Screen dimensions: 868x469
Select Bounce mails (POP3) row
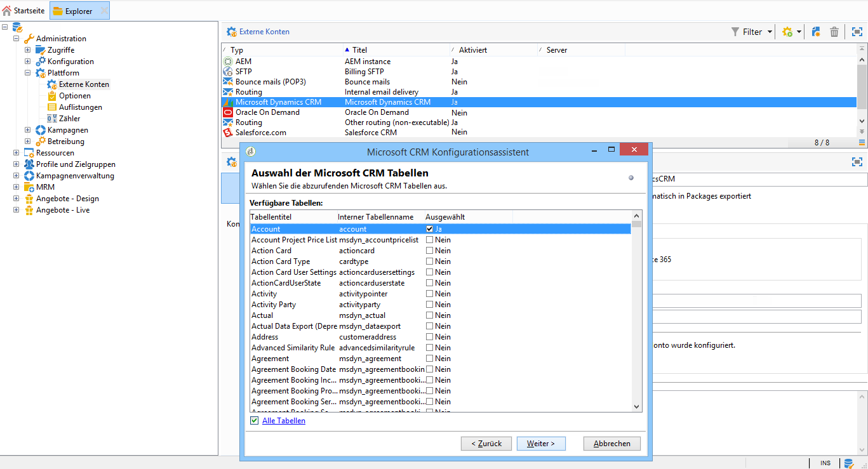pyautogui.click(x=539, y=82)
